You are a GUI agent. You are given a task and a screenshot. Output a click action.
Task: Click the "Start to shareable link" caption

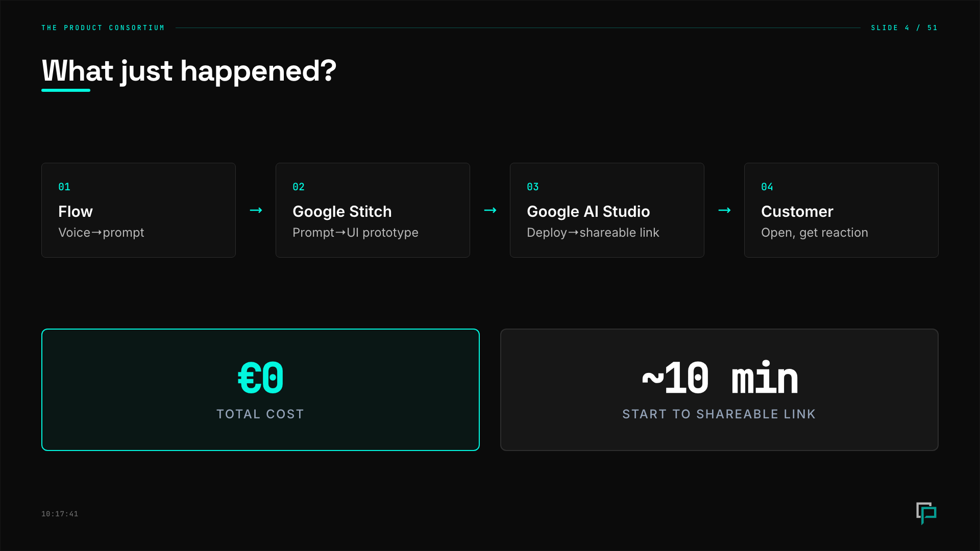[719, 414]
